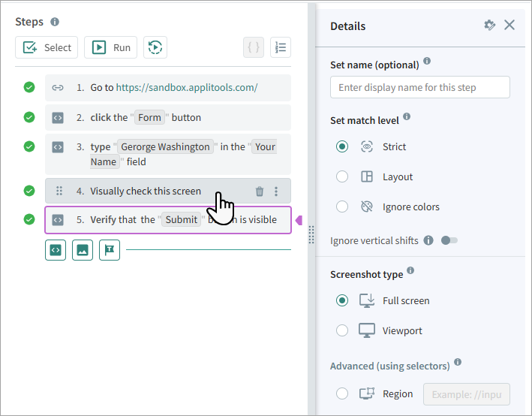Choose the Region selector option
Viewport: 532px width, 416px height.
[342, 393]
